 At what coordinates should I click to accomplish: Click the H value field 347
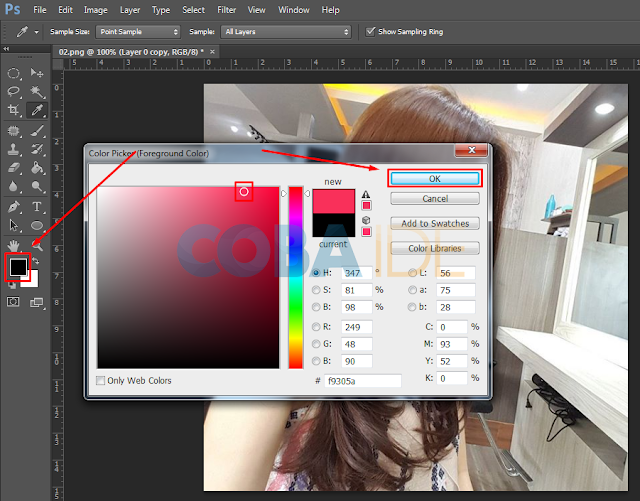(x=357, y=273)
